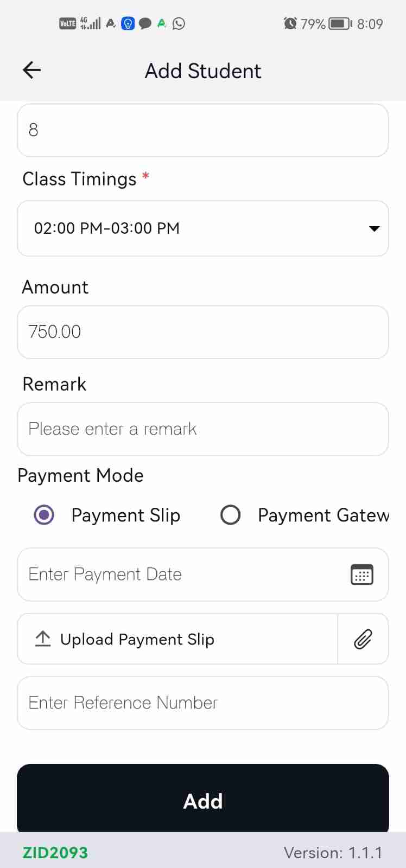Select the Payment Gateway radio button
This screenshot has height=868, width=406.
(230, 515)
